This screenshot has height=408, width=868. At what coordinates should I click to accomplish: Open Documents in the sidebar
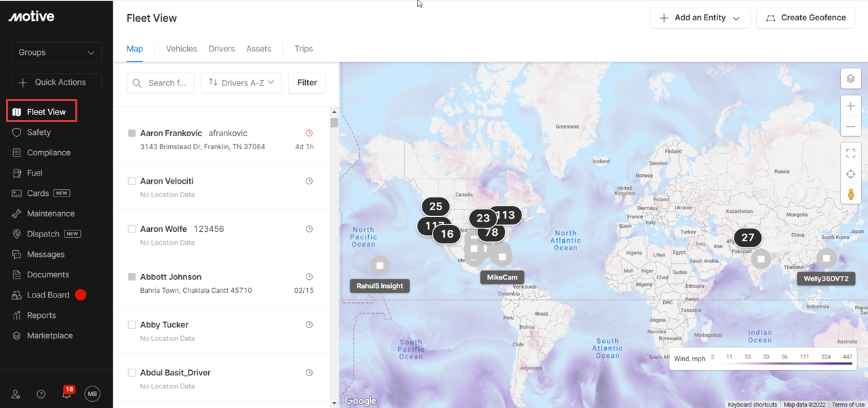[48, 274]
